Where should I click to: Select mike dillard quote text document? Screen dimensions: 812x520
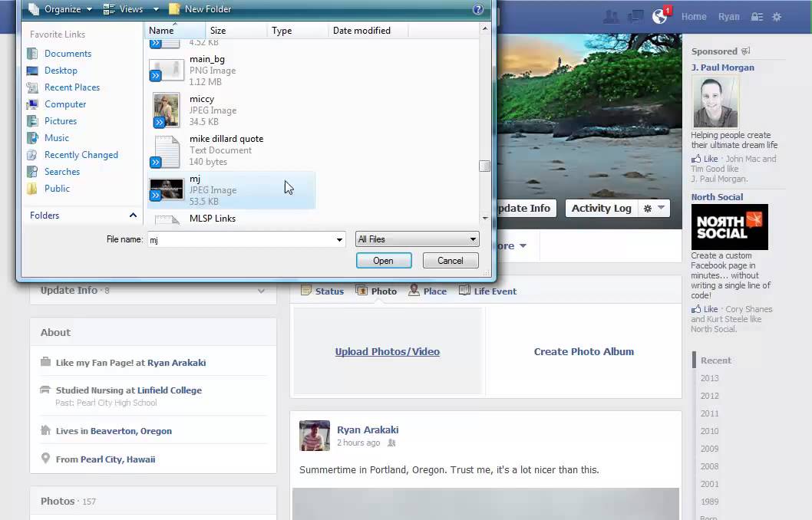[231, 150]
